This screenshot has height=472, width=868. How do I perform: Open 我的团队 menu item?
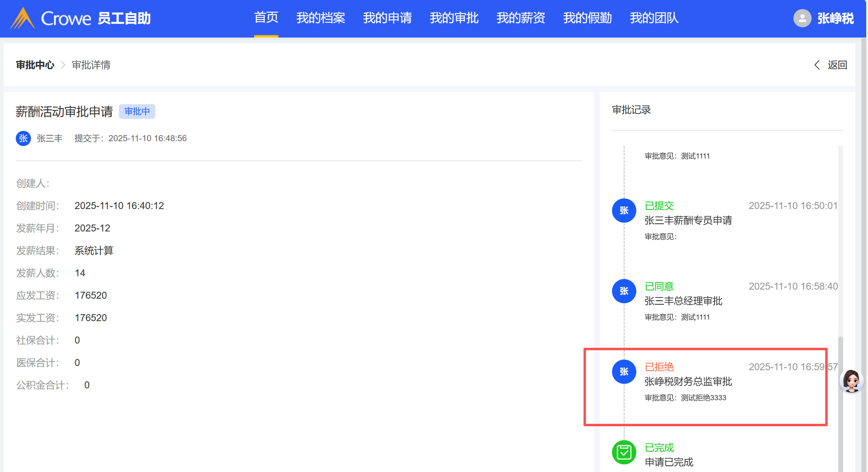point(654,18)
